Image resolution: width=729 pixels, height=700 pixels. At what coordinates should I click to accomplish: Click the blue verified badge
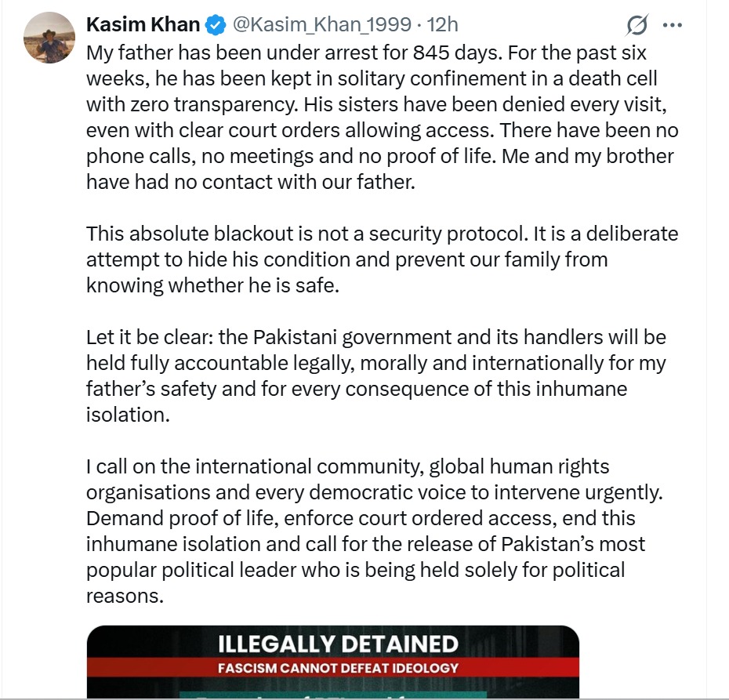215,25
